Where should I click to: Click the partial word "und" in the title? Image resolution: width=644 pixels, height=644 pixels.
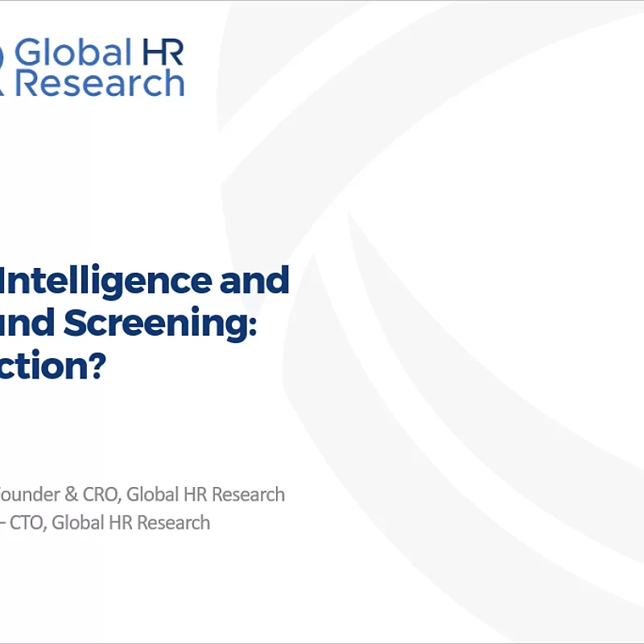click(x=27, y=324)
